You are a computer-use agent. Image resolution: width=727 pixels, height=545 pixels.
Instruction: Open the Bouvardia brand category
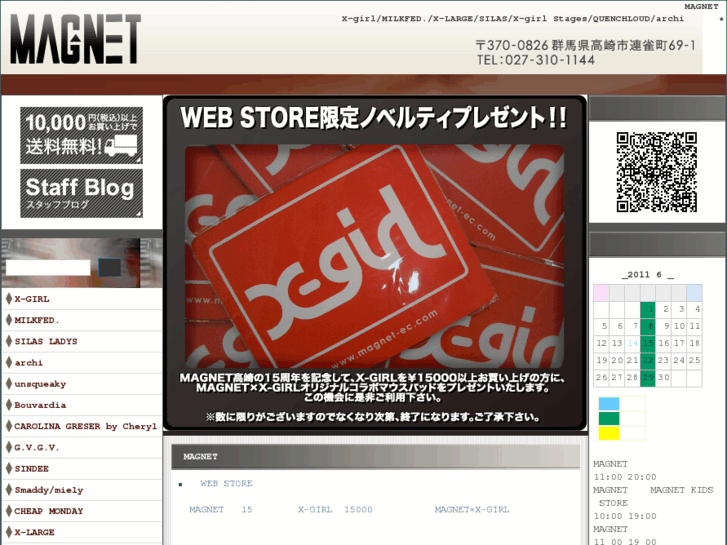click(x=40, y=405)
